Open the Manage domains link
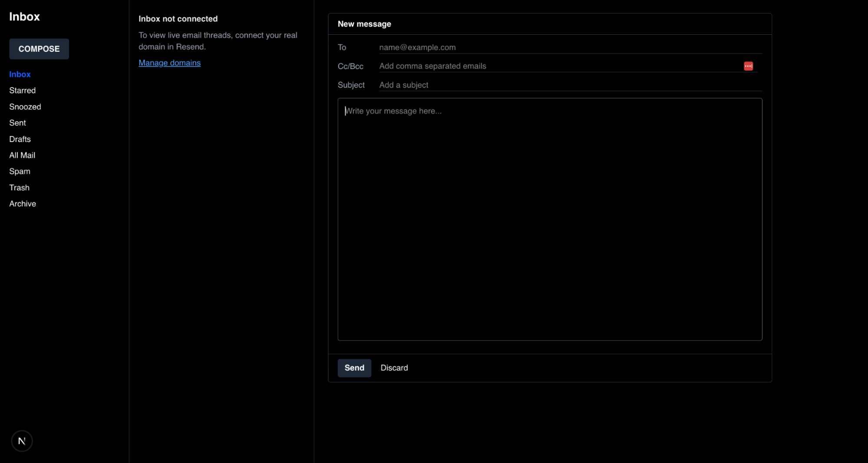Screen dimensions: 868x463 point(169,63)
